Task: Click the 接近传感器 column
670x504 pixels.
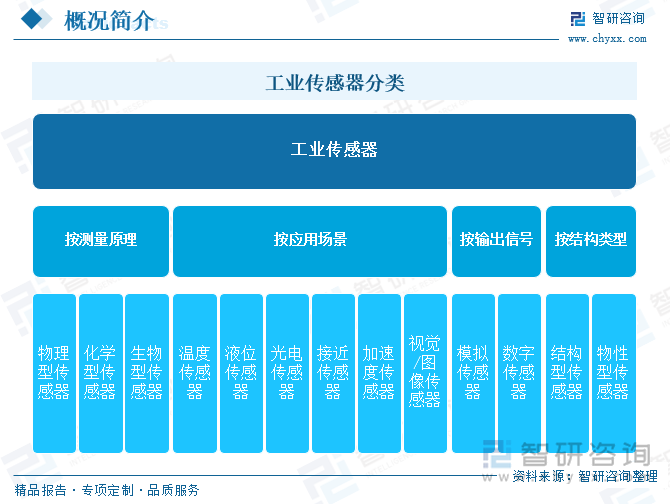Action: 333,373
